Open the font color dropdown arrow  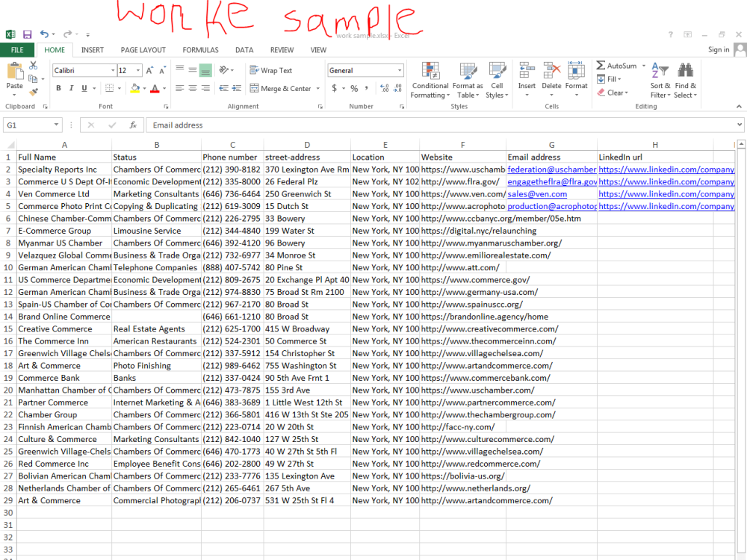(x=164, y=88)
